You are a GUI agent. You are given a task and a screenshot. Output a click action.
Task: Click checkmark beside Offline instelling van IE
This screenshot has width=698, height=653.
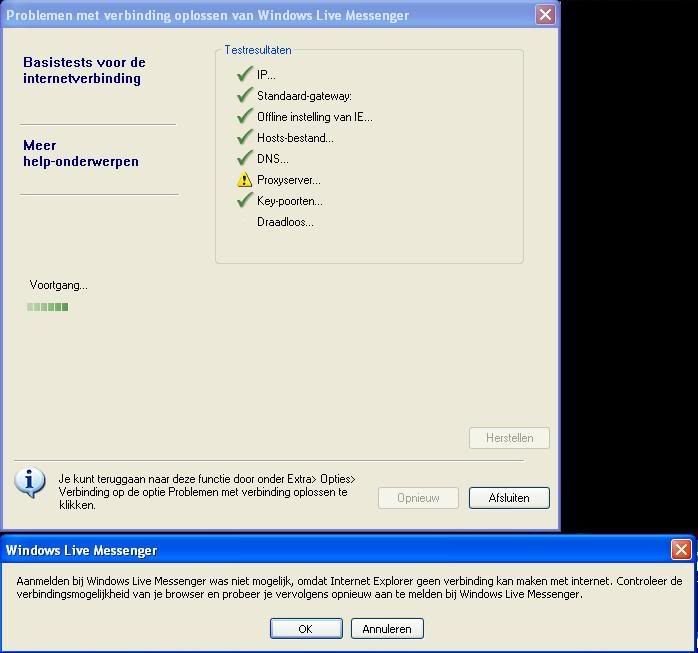pyautogui.click(x=244, y=116)
